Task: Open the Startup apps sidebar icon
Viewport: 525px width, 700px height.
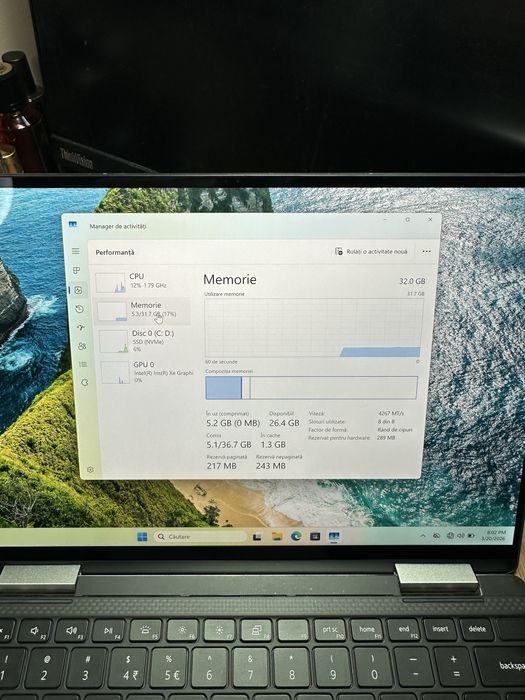Action: click(81, 328)
